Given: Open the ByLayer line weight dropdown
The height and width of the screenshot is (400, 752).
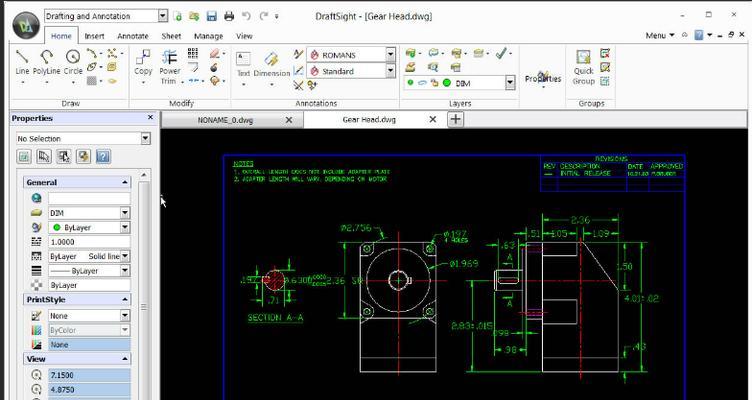Looking at the screenshot, I should point(125,271).
